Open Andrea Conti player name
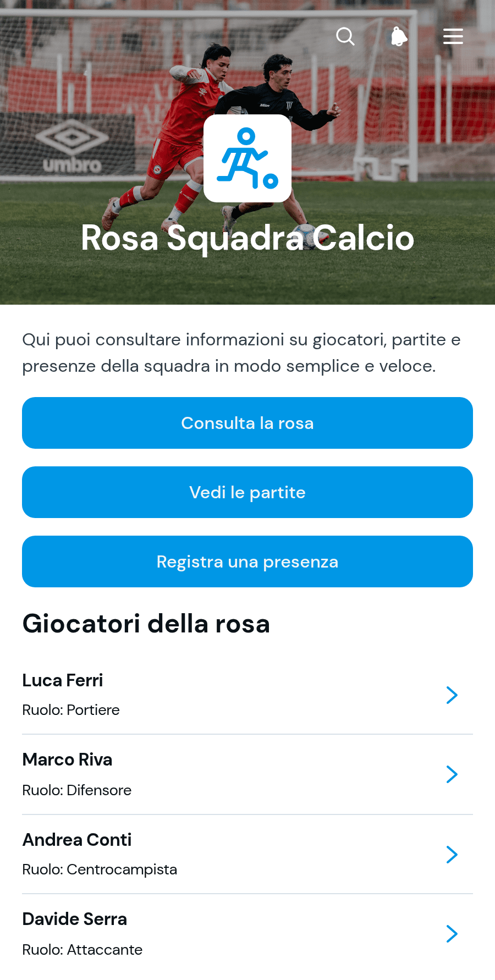The height and width of the screenshot is (980, 495). point(77,840)
